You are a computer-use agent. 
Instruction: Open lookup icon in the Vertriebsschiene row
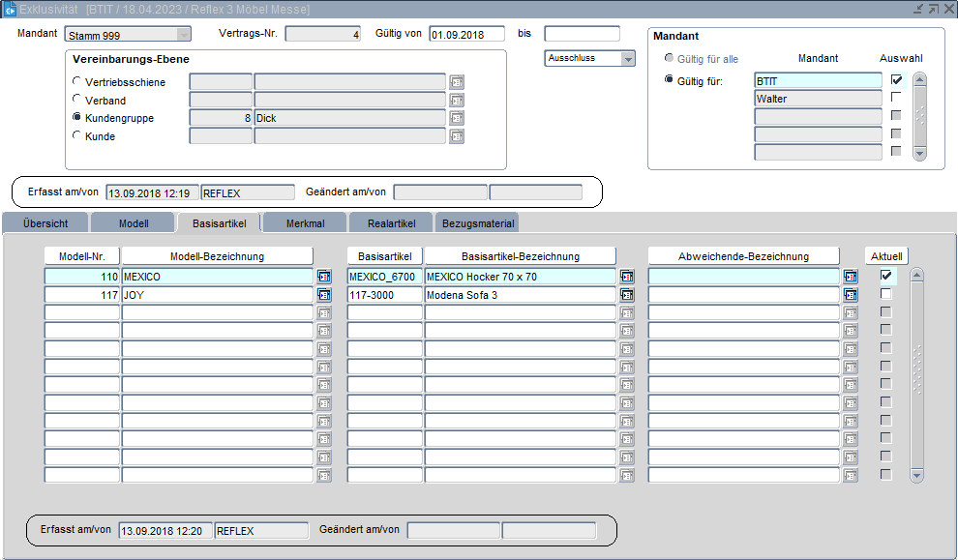click(458, 82)
